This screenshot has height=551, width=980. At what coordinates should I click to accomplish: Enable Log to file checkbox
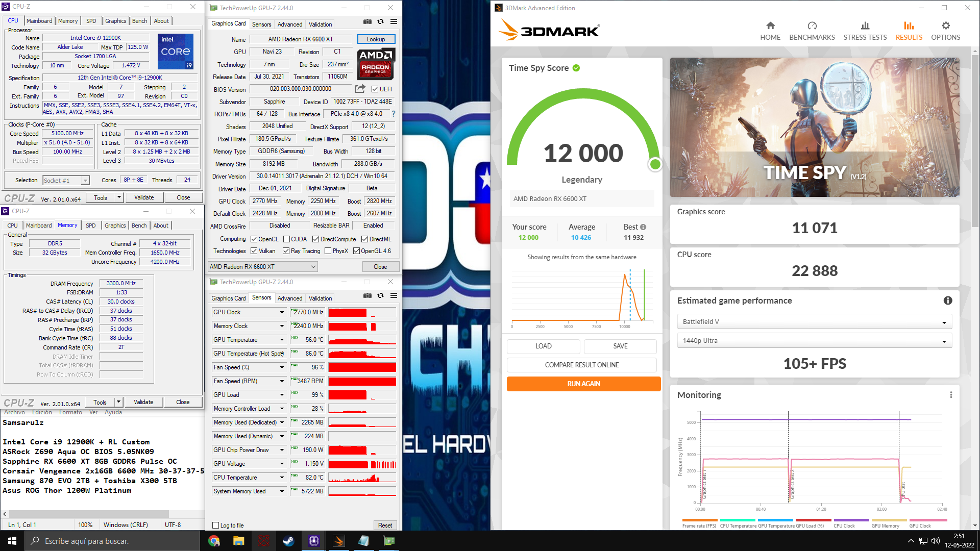tap(216, 525)
